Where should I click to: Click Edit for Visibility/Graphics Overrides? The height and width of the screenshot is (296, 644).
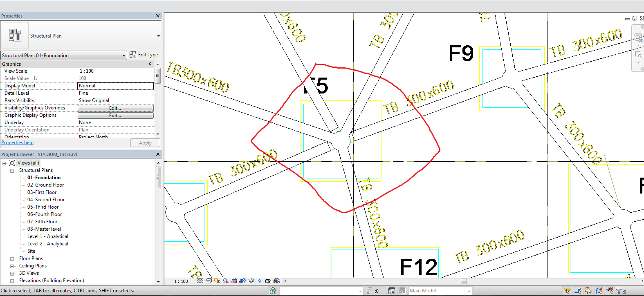[115, 108]
